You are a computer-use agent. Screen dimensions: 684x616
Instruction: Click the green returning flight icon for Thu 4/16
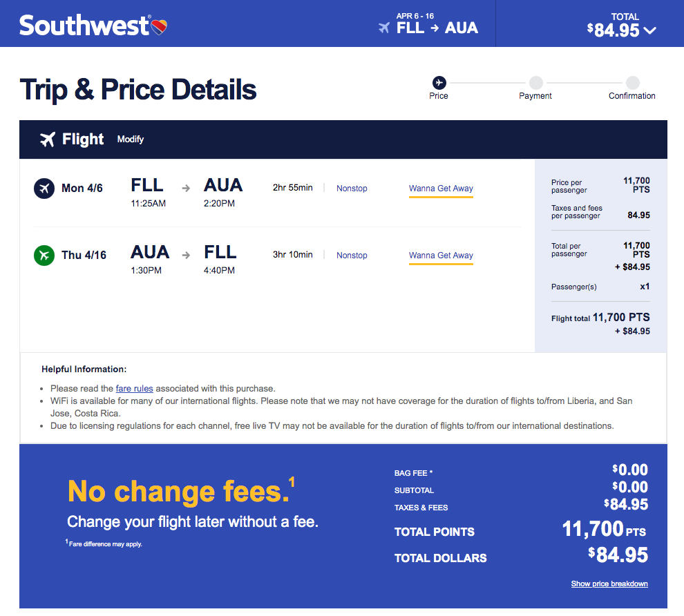[44, 256]
